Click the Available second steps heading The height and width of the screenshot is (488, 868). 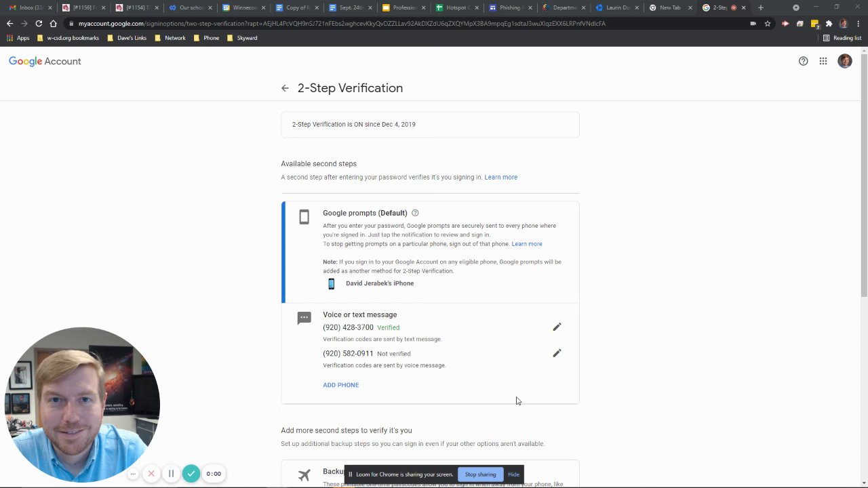[x=319, y=164]
